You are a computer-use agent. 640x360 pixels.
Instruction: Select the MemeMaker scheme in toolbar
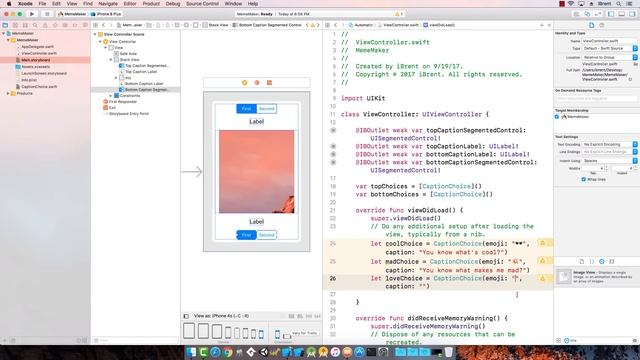(72, 14)
